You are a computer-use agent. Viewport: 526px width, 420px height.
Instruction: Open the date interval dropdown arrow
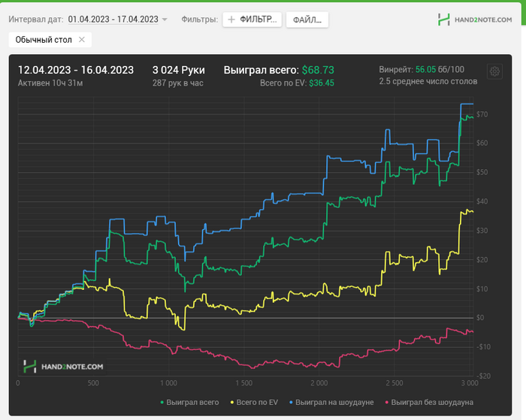pyautogui.click(x=165, y=20)
